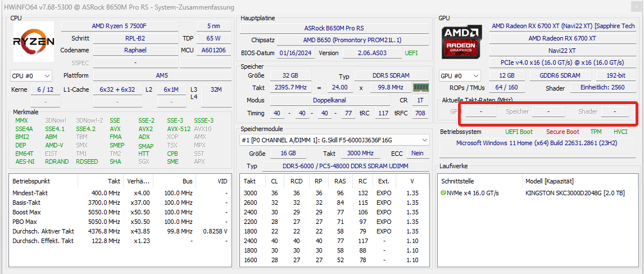
Task: Click the L2 cache 6x1M value
Action: click(x=171, y=89)
